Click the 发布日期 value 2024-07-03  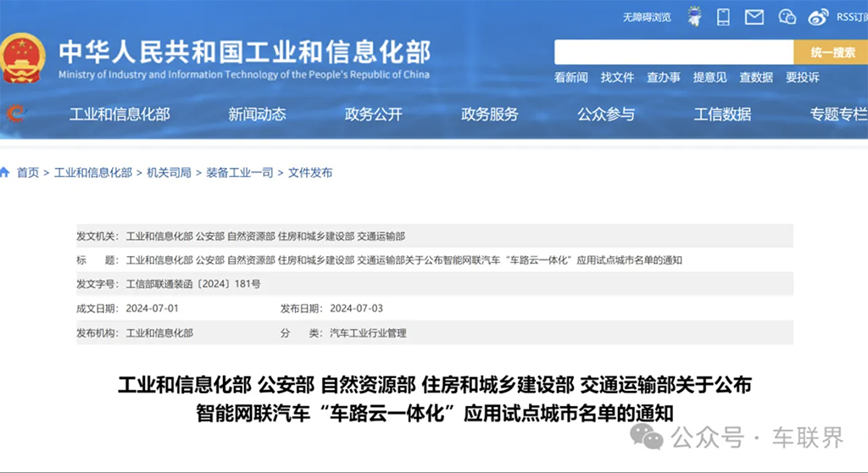click(357, 309)
